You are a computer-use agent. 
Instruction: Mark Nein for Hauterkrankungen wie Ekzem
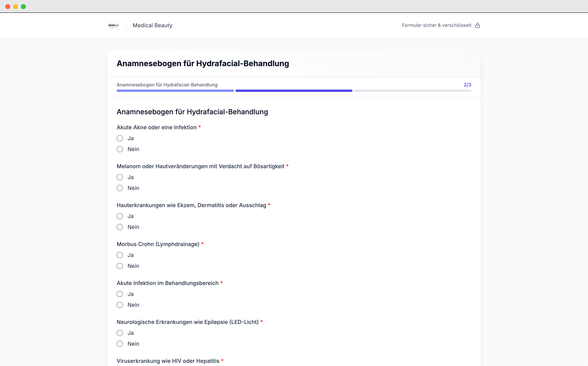(120, 227)
